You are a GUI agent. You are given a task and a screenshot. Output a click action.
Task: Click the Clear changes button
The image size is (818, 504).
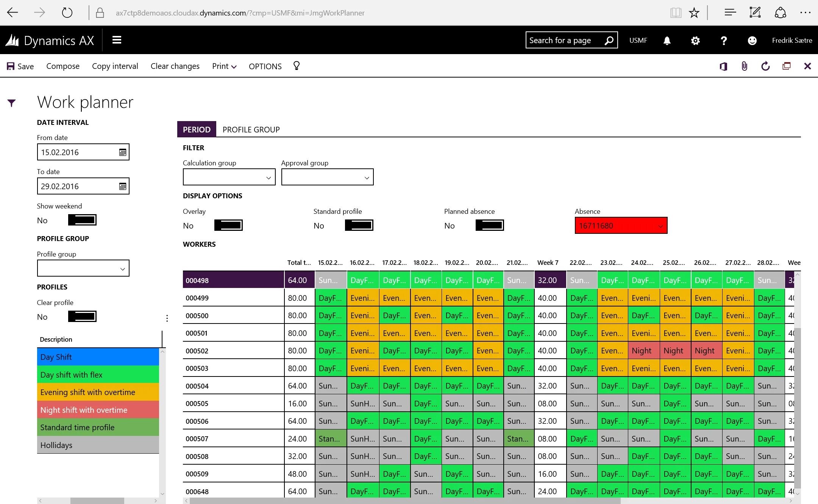tap(175, 66)
